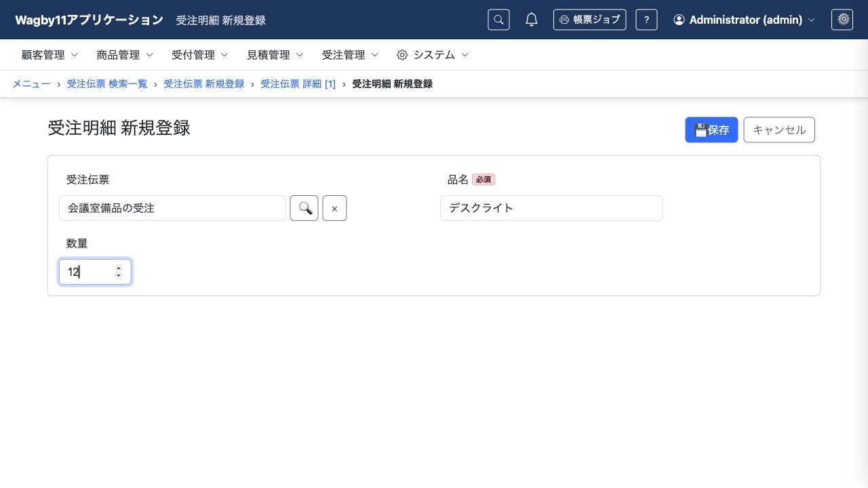Search 受注伝票 with the magnifier button

(304, 208)
